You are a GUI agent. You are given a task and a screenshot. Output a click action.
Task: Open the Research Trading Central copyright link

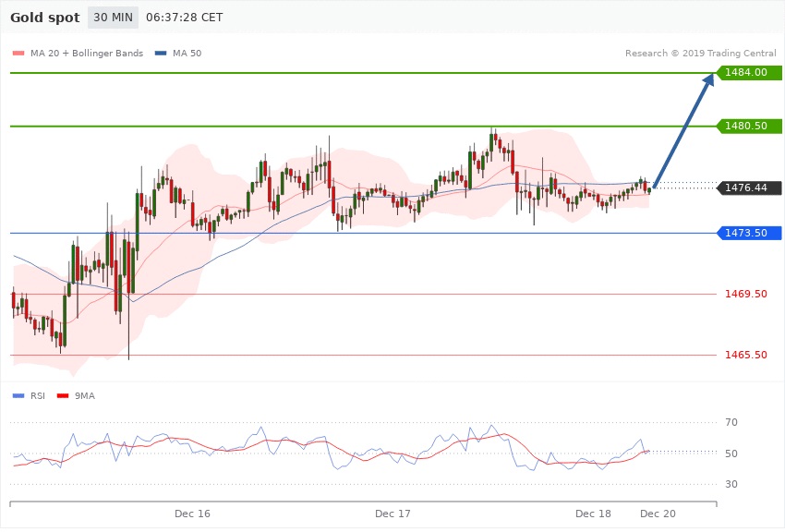click(701, 53)
